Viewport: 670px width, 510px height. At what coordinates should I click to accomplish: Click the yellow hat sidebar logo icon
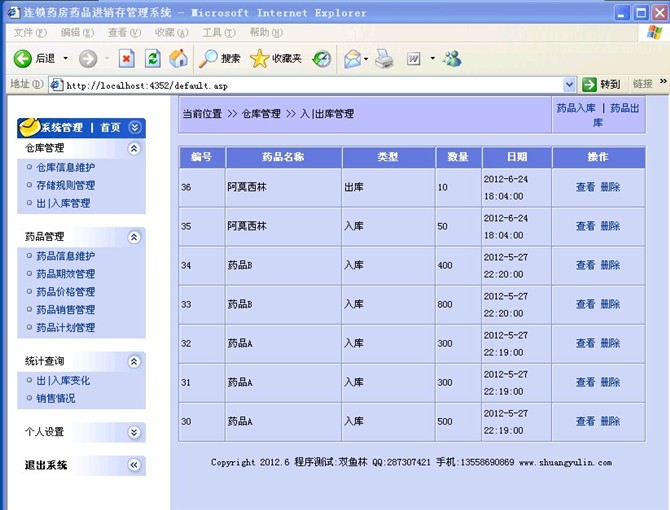coord(29,126)
